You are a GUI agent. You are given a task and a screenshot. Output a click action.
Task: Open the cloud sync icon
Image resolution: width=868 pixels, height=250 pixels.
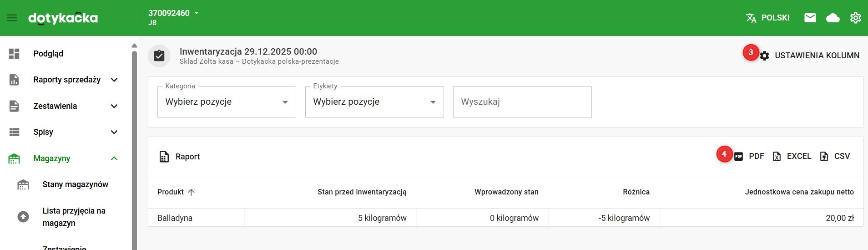point(833,18)
